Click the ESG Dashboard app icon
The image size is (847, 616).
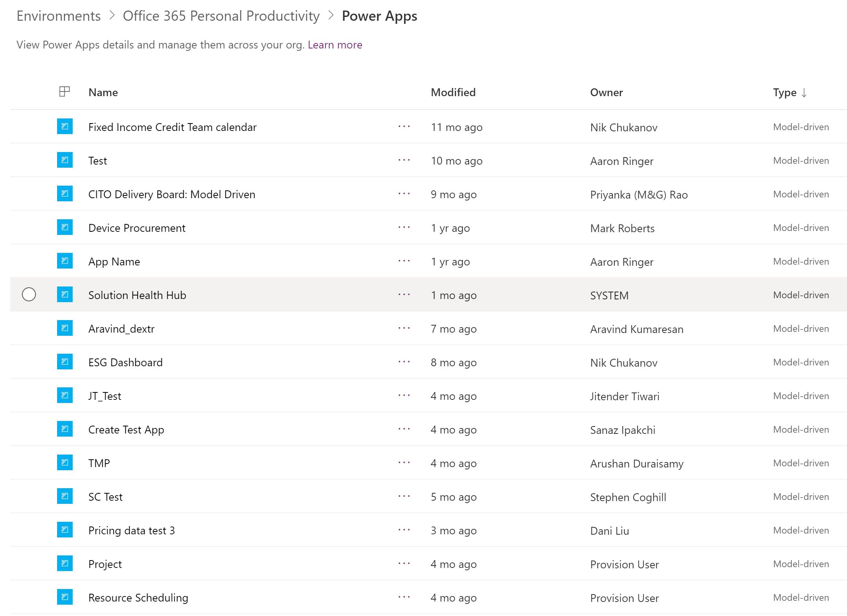(64, 362)
